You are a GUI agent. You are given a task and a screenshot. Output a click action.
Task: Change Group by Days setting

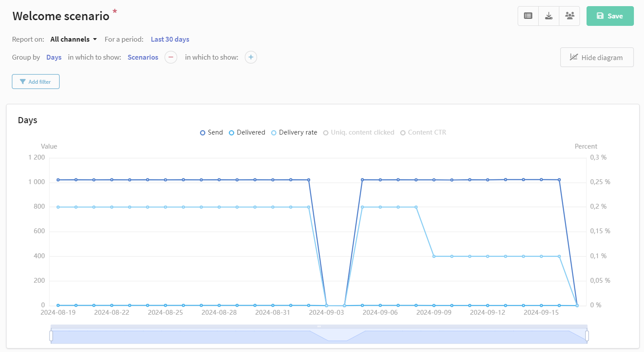(54, 57)
